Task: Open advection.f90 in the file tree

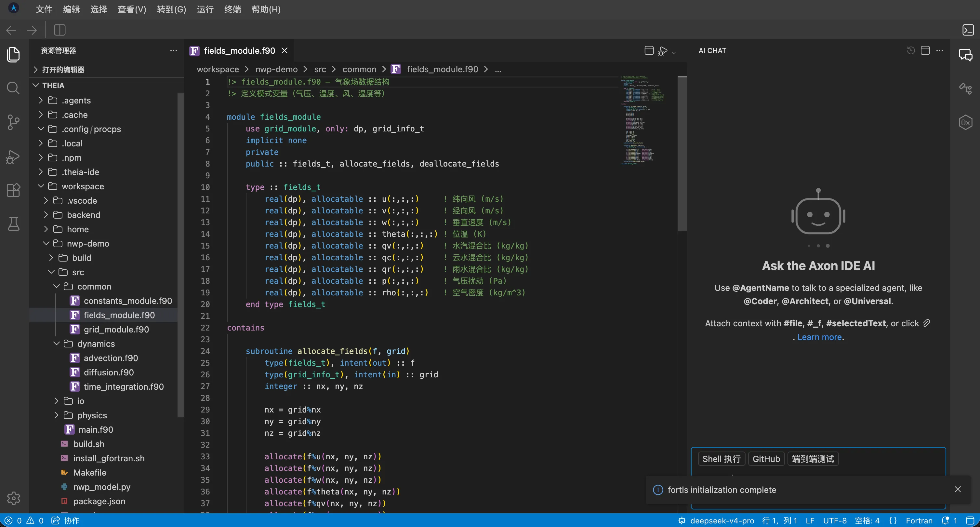Action: pyautogui.click(x=111, y=358)
